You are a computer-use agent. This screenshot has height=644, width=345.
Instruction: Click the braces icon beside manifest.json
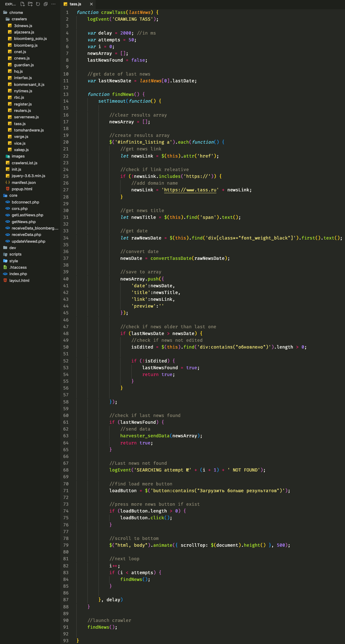tap(7, 182)
